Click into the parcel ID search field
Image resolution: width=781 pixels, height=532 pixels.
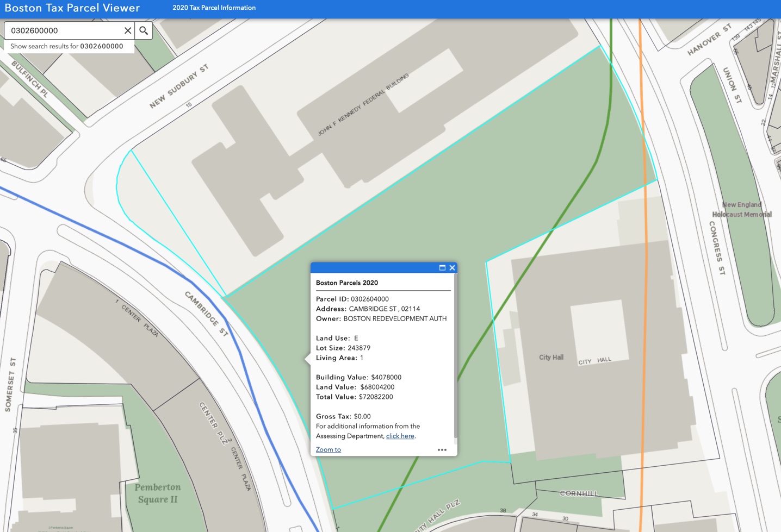[x=65, y=30]
